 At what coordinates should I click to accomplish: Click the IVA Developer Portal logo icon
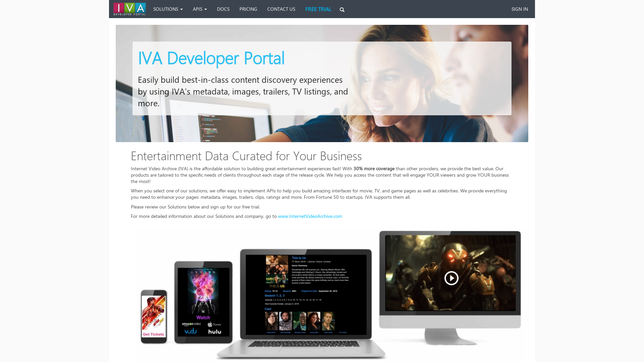[x=129, y=9]
